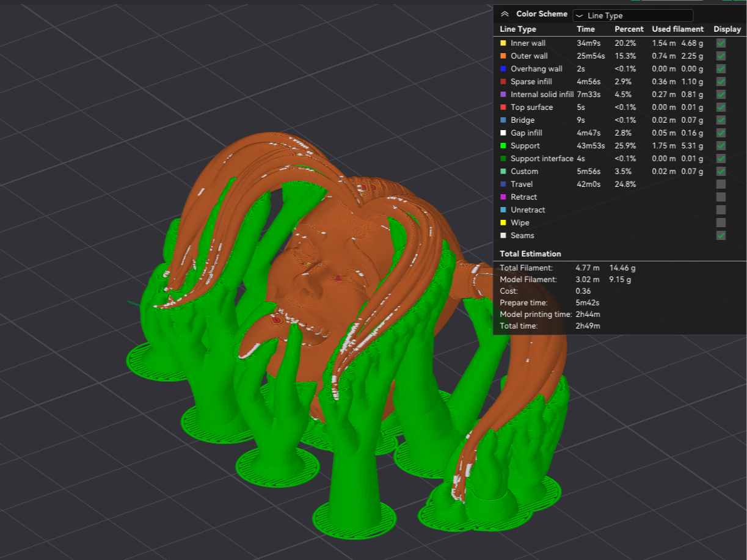Click the Display column header
The image size is (747, 560).
tap(727, 29)
